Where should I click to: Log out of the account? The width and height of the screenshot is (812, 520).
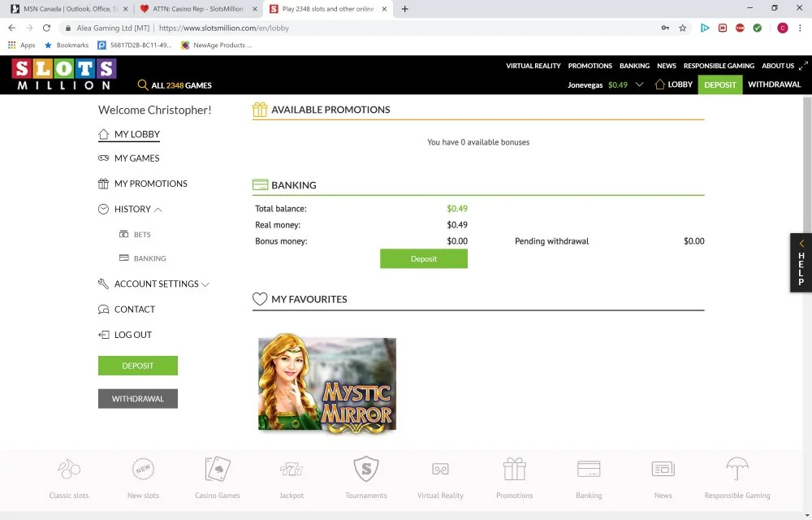point(125,335)
